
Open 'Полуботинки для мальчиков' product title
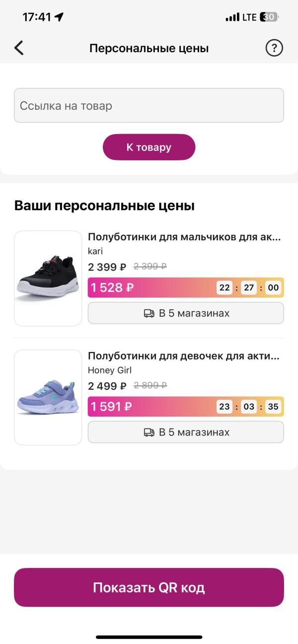(184, 237)
